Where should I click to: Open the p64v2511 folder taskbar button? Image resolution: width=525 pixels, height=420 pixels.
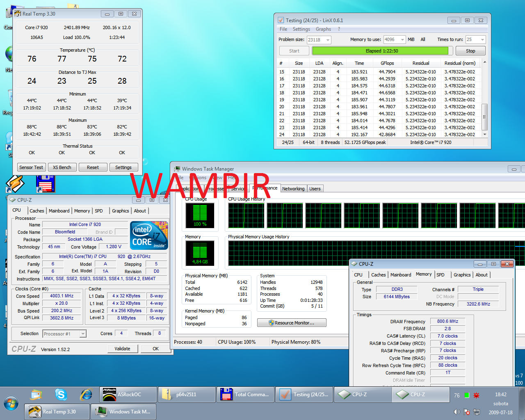click(187, 395)
